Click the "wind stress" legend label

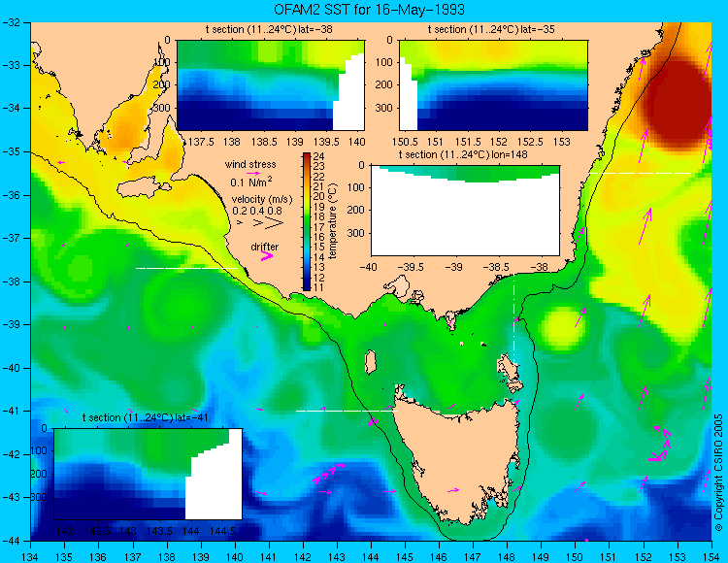click(250, 164)
